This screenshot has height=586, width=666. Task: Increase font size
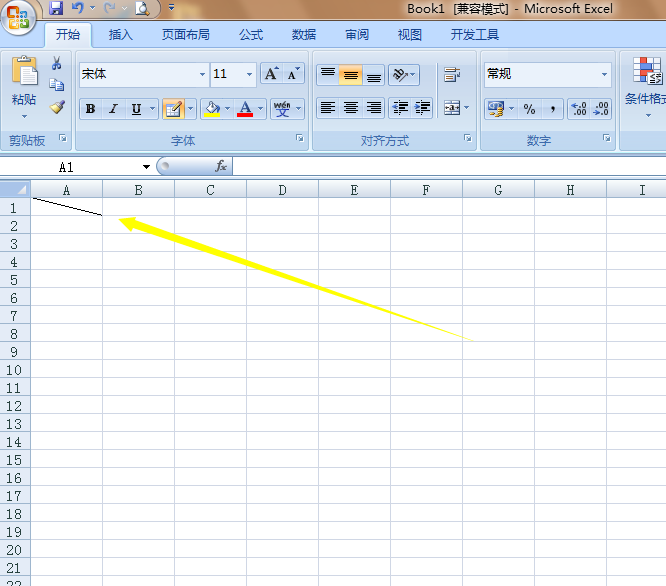pyautogui.click(x=271, y=74)
